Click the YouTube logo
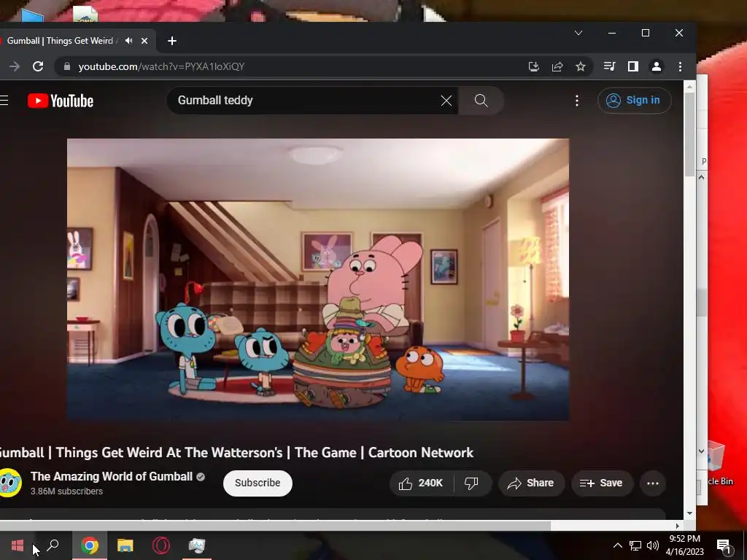The image size is (747, 560). pyautogui.click(x=61, y=101)
